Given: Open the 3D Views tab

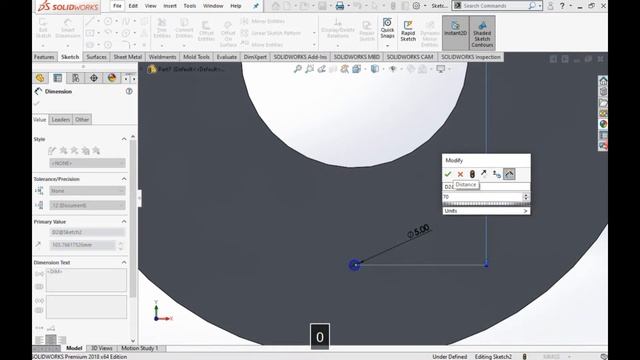Looking at the screenshot, I should (x=101, y=348).
